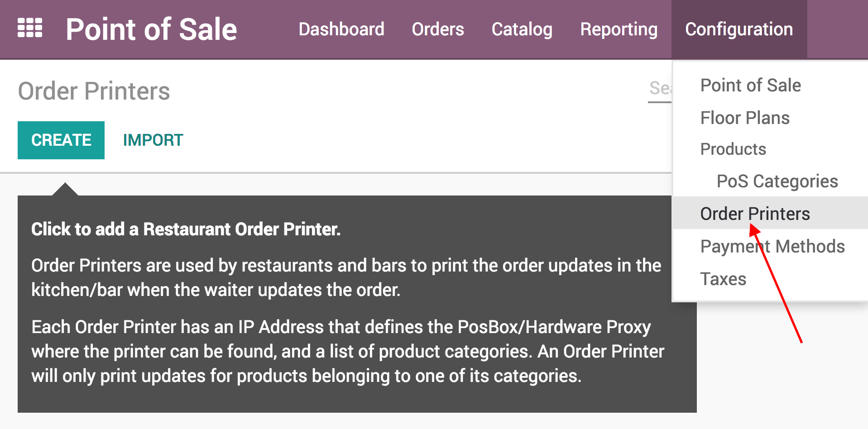This screenshot has height=429, width=868.
Task: Select Point of Sale from Configuration dropdown
Action: click(x=750, y=85)
